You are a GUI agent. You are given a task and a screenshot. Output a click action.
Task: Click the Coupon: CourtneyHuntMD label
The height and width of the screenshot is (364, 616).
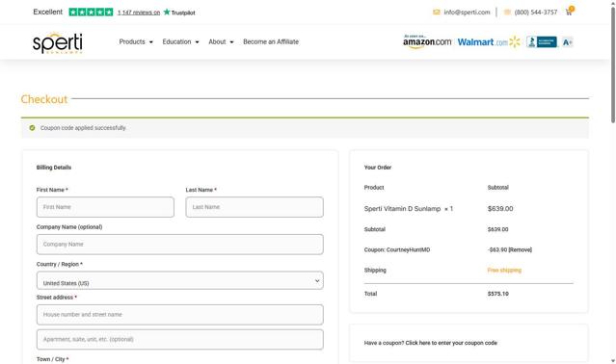pyautogui.click(x=397, y=249)
